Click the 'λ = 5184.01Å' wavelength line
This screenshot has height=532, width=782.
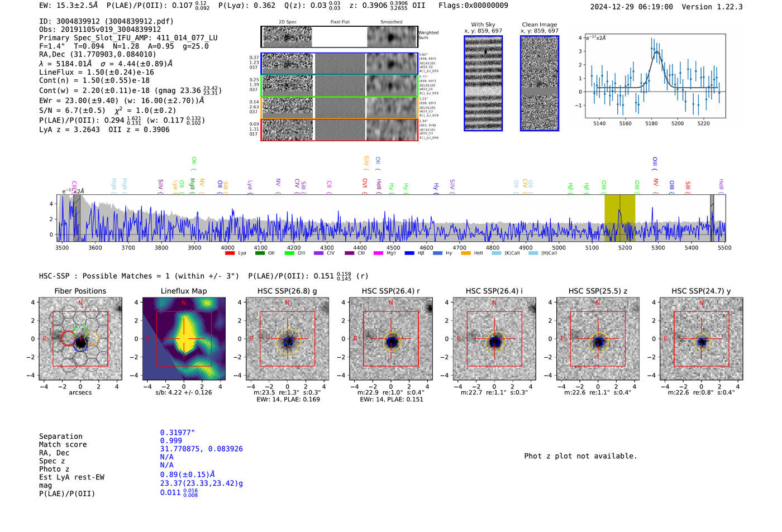(106, 64)
